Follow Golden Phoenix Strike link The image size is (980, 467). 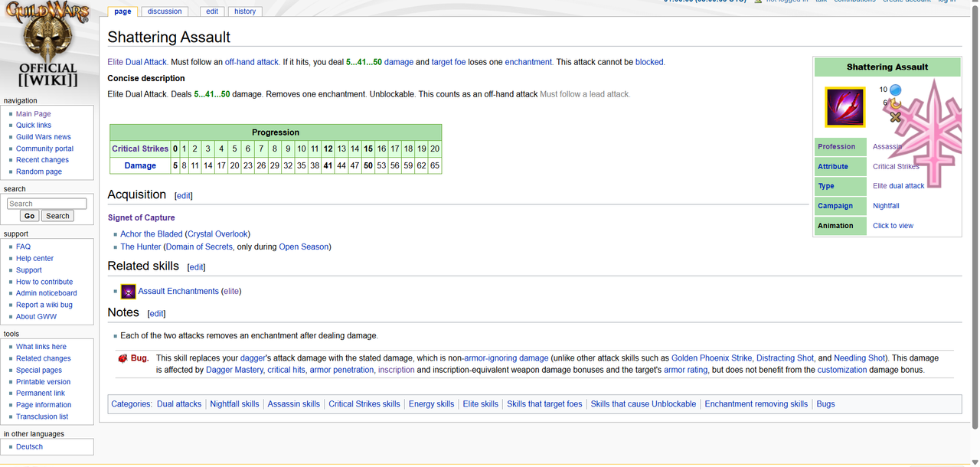pyautogui.click(x=712, y=358)
